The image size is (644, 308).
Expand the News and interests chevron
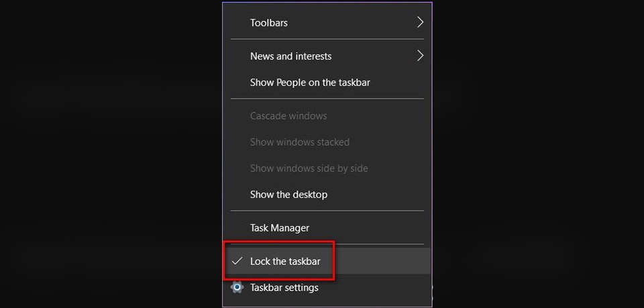point(420,56)
